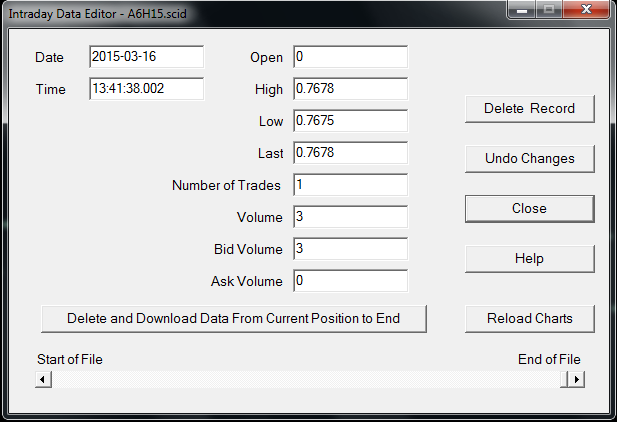Viewport: 617px width, 422px height.
Task: Click the Intraday Data Editor title text
Action: pyautogui.click(x=98, y=14)
